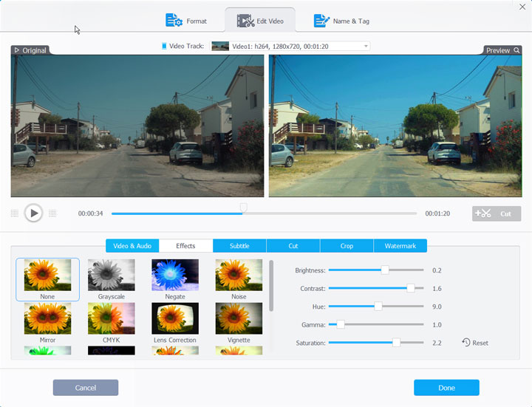Click the current time 00:00:34

point(90,213)
